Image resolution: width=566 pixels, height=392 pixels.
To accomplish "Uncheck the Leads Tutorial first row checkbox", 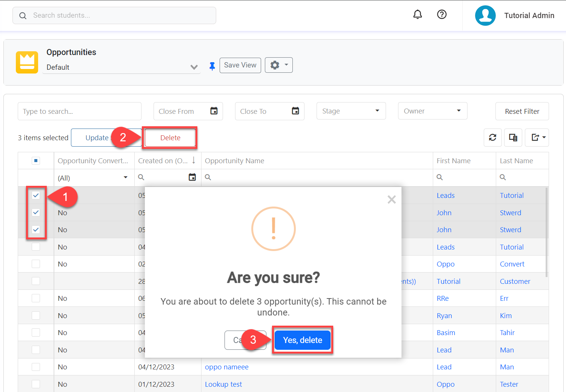I will [x=36, y=195].
